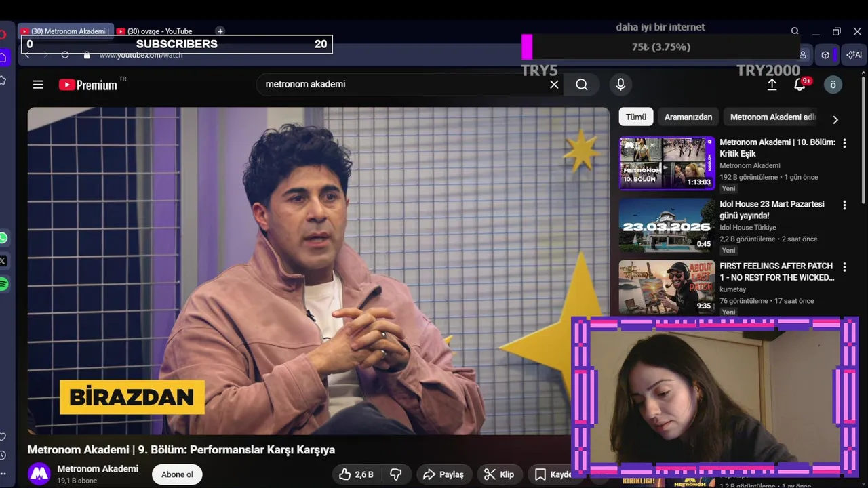Select the Metronom Akademi browser tab
The image size is (868, 488).
click(65, 31)
